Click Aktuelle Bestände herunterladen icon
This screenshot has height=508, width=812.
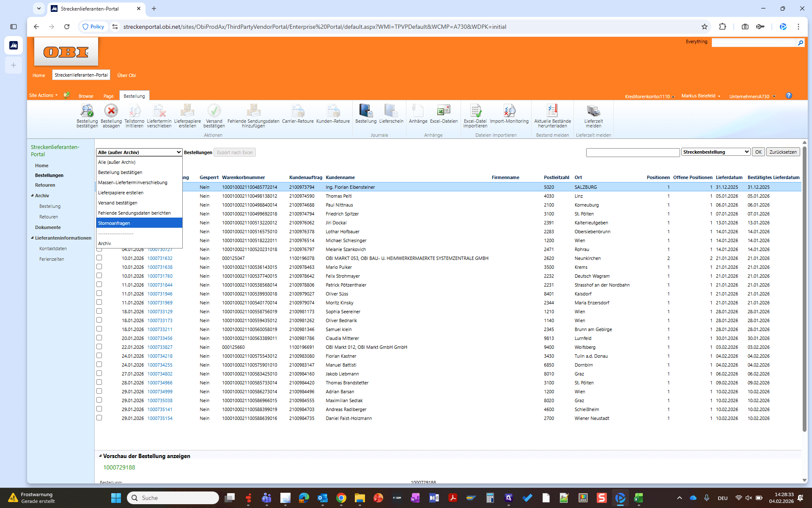click(x=552, y=111)
